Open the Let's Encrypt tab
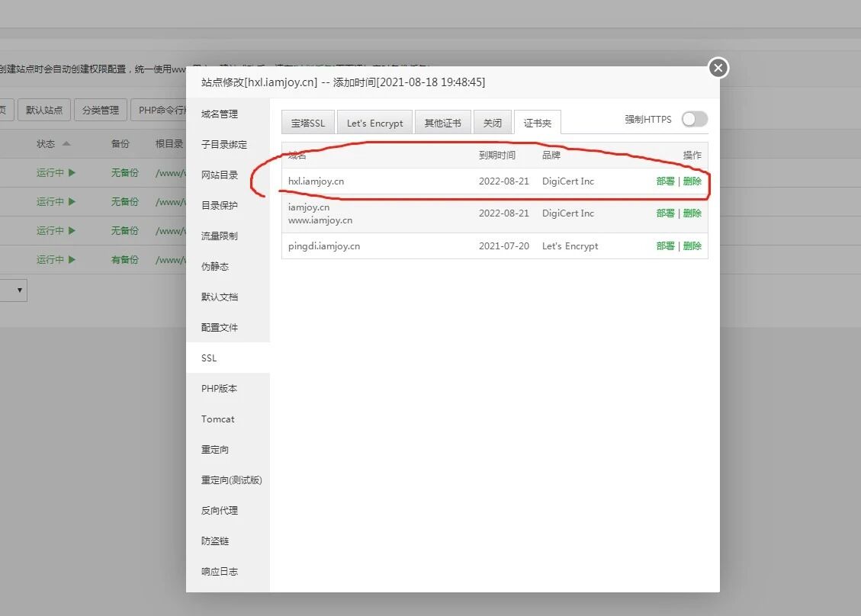861x616 pixels. (x=375, y=123)
